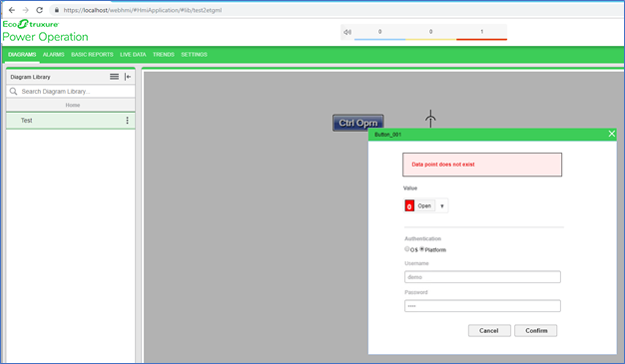Screen dimensions: 625x364
Task: Open the Test diagram options menu
Action: 127,121
